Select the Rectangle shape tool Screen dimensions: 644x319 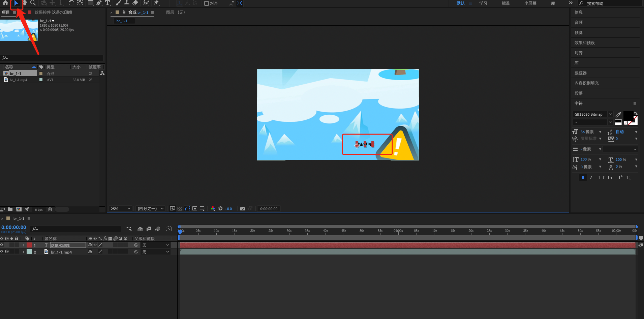(x=91, y=3)
